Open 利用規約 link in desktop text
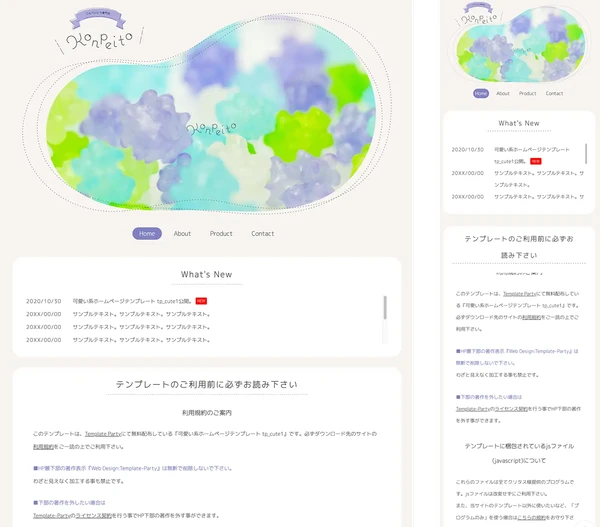The image size is (600, 527). click(43, 448)
